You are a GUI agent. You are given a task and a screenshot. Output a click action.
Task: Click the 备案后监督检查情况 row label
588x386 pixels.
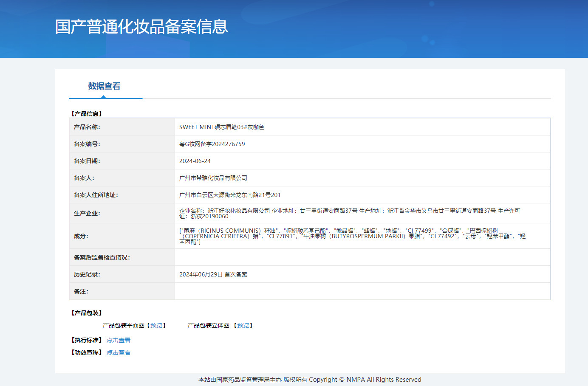coord(102,257)
